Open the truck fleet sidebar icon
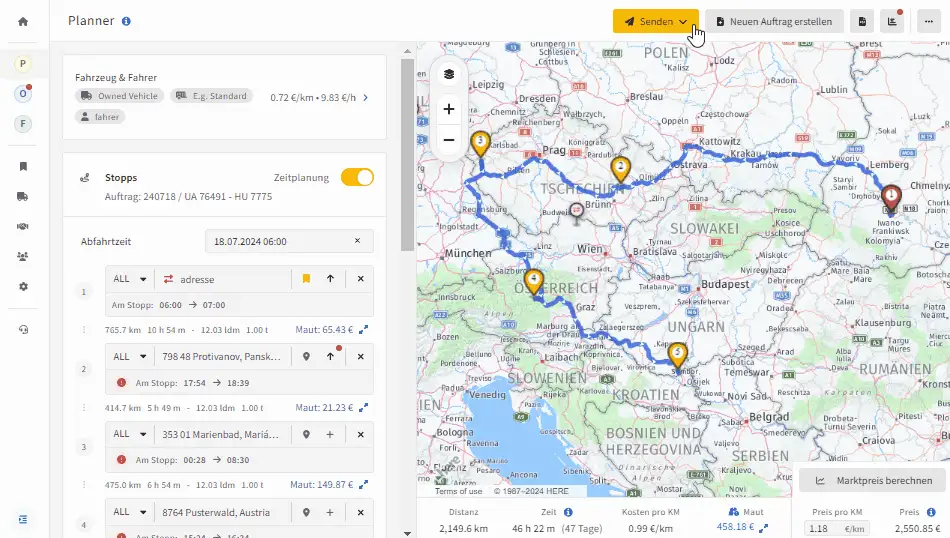Viewport: 950px width, 538px height. [23, 196]
